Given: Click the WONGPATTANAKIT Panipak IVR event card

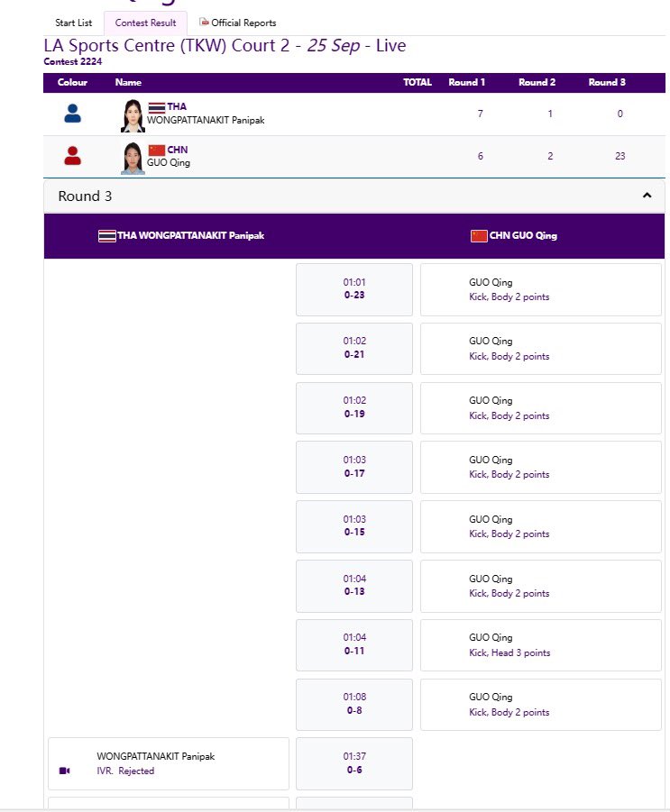Looking at the screenshot, I should [169, 764].
